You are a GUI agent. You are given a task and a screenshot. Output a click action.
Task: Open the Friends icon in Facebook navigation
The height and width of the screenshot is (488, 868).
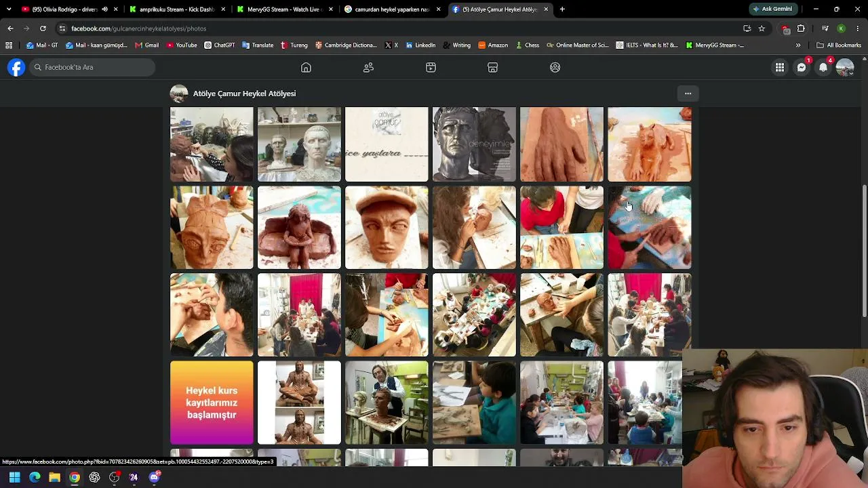pyautogui.click(x=368, y=67)
